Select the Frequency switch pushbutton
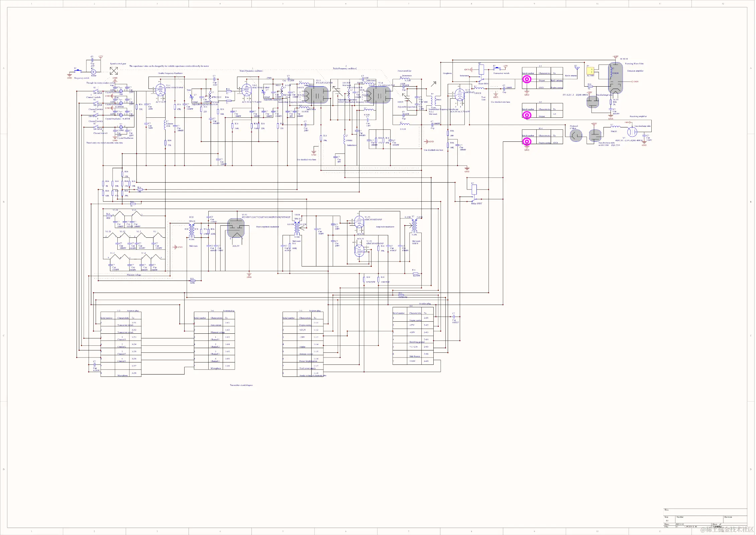 coord(79,71)
